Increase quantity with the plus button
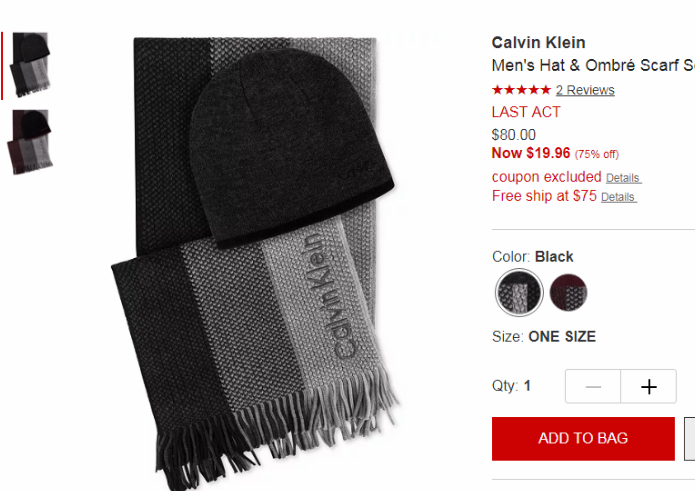The width and height of the screenshot is (695, 491). click(648, 386)
